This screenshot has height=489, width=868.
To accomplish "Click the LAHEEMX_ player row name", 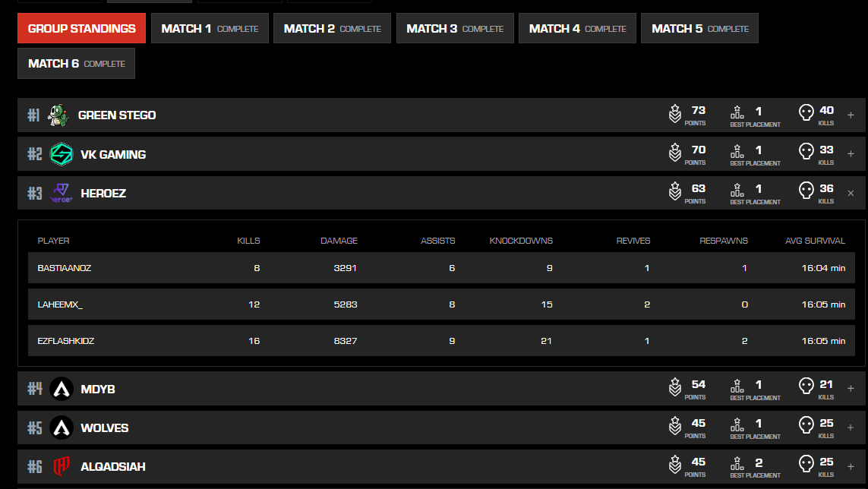I will 60,304.
